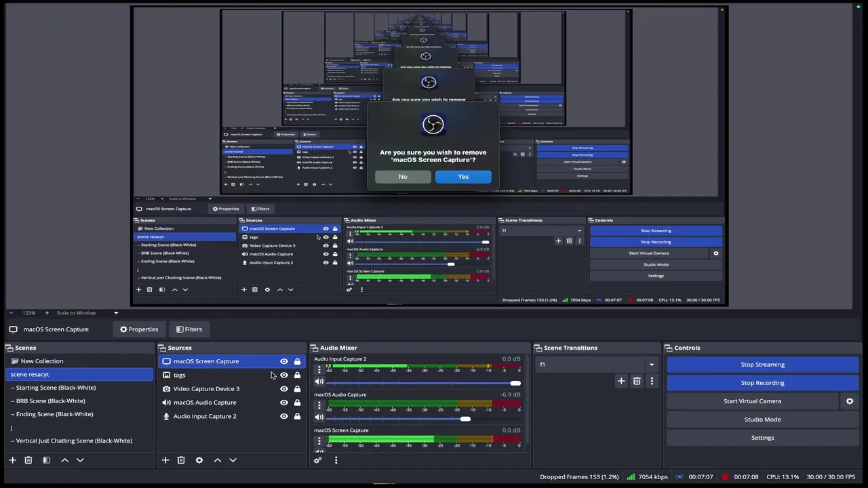Add a new source with plus icon

click(x=165, y=460)
